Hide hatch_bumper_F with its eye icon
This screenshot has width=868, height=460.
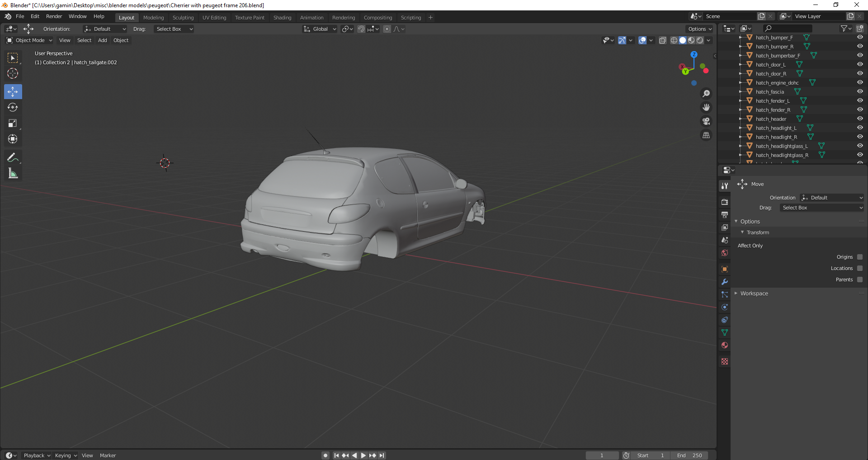[x=860, y=37]
